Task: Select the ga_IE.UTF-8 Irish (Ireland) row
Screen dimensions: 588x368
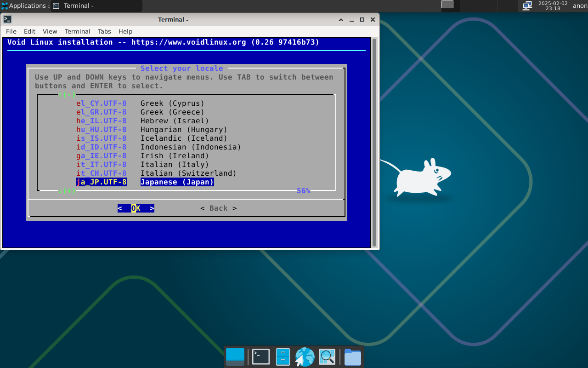Action: pos(143,156)
